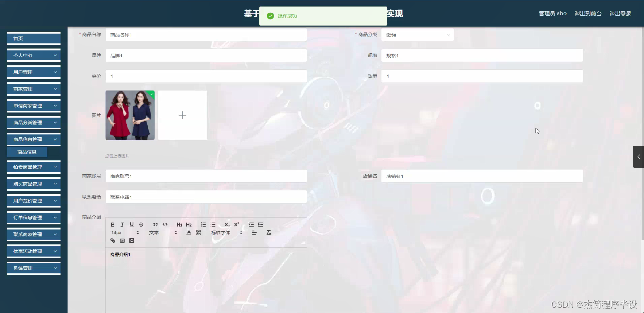The image size is (644, 313).
Task: Toggle superscript formatting
Action: (x=236, y=224)
